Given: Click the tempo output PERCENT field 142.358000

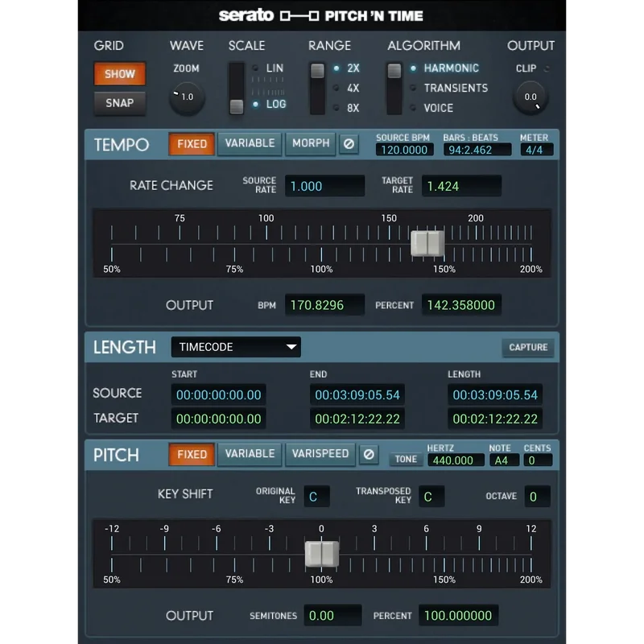Looking at the screenshot, I should click(x=461, y=305).
